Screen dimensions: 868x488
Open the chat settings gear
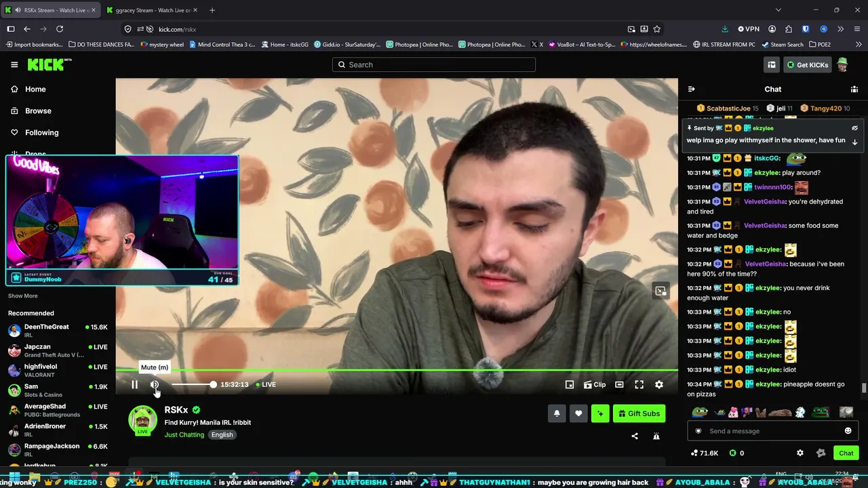[x=800, y=453]
